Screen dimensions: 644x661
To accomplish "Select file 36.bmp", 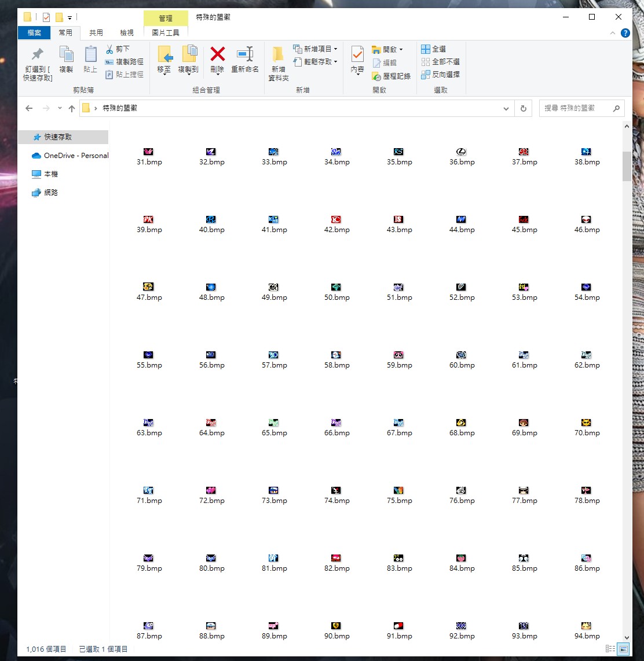I will [x=462, y=157].
